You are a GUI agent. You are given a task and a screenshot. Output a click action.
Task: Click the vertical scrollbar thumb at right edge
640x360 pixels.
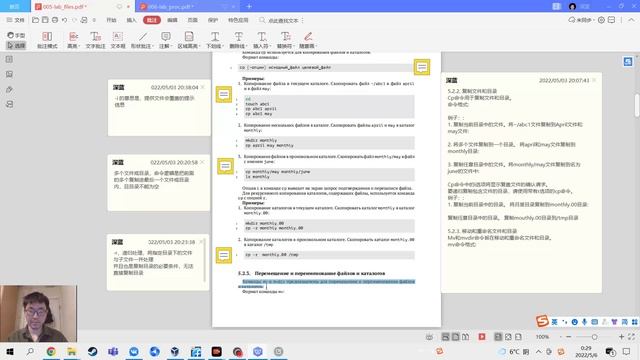click(637, 104)
